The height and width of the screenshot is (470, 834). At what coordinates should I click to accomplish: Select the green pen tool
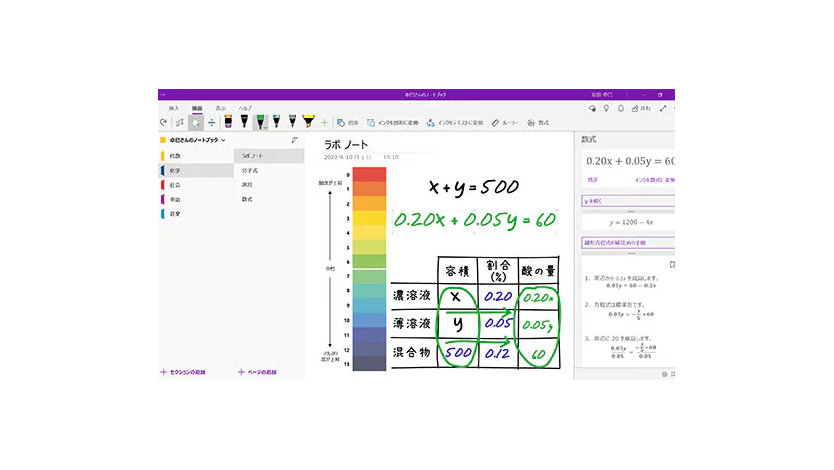tap(260, 122)
